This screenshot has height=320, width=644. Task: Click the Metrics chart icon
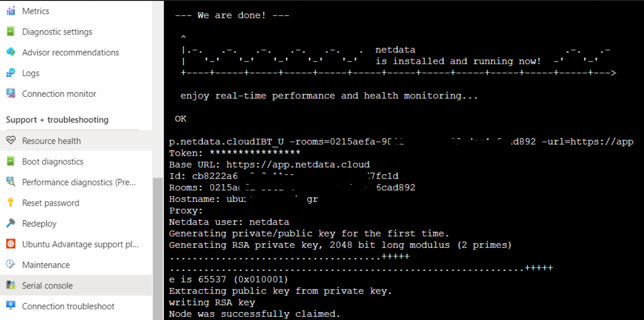[10, 11]
